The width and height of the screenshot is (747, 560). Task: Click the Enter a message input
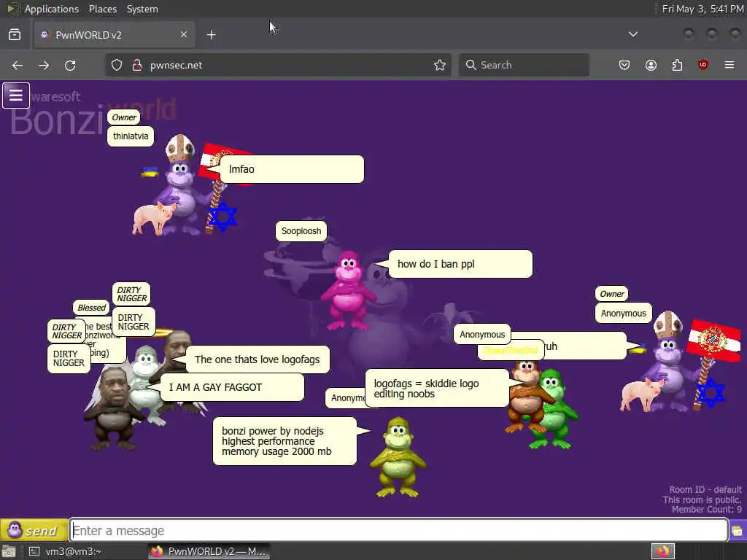pos(399,530)
